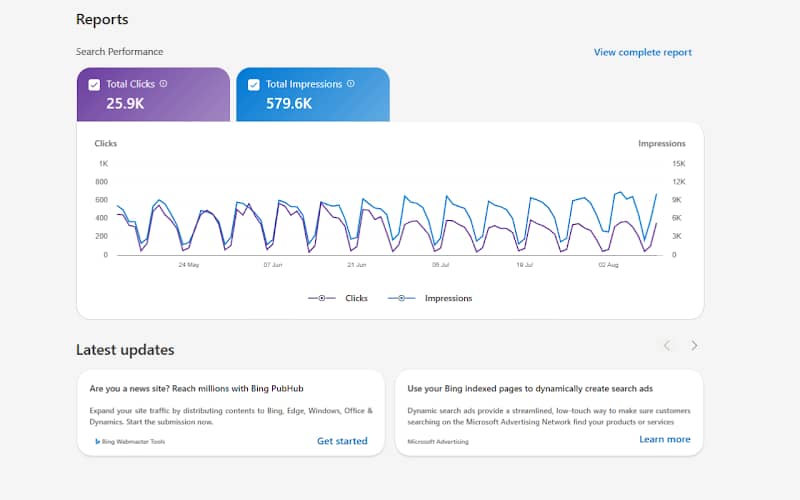Uncheck the Total Clicks checkbox
Screen dimensions: 800x500
click(x=94, y=85)
